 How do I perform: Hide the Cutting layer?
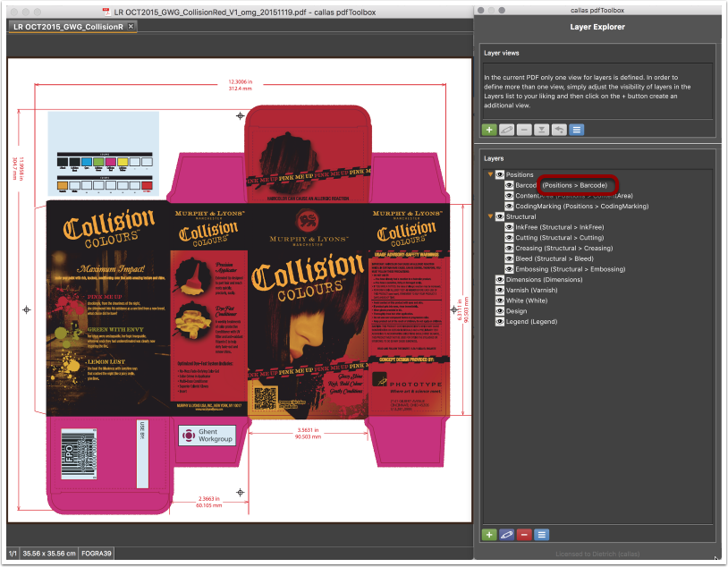509,238
